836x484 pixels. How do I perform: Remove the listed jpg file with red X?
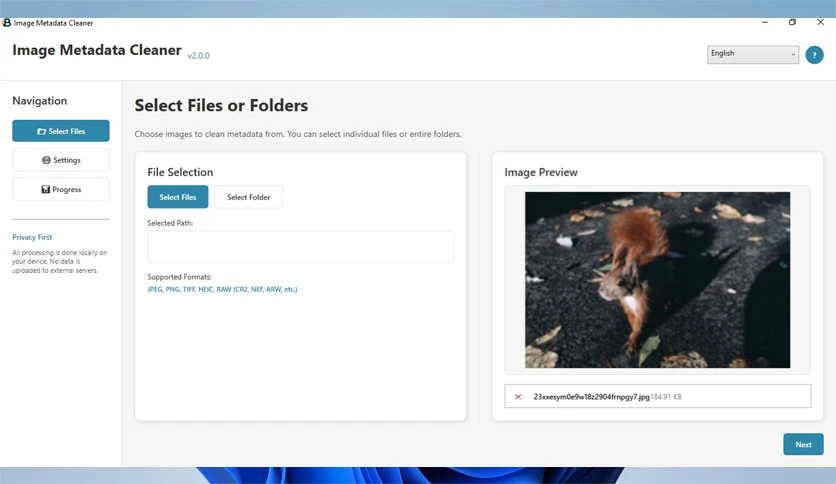click(518, 397)
